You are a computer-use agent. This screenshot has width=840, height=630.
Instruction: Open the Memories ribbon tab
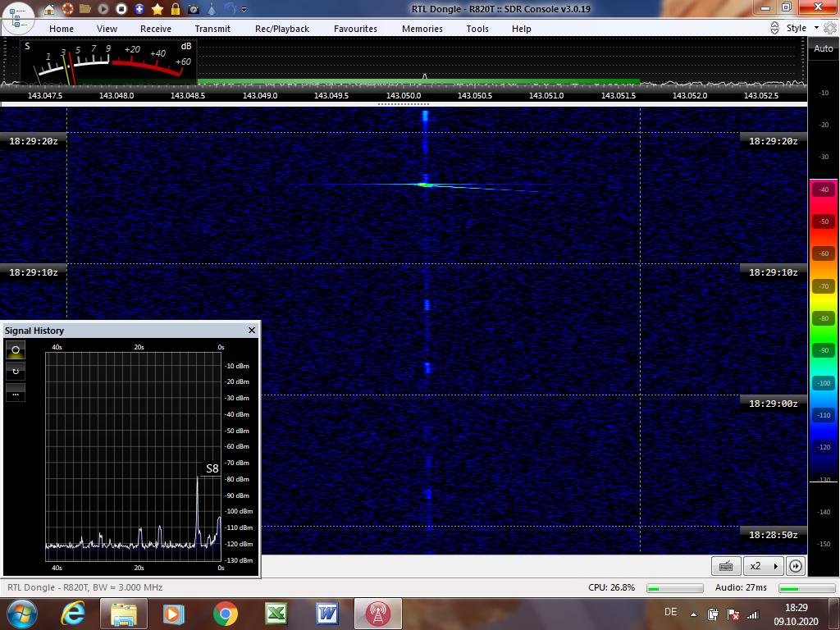(422, 29)
